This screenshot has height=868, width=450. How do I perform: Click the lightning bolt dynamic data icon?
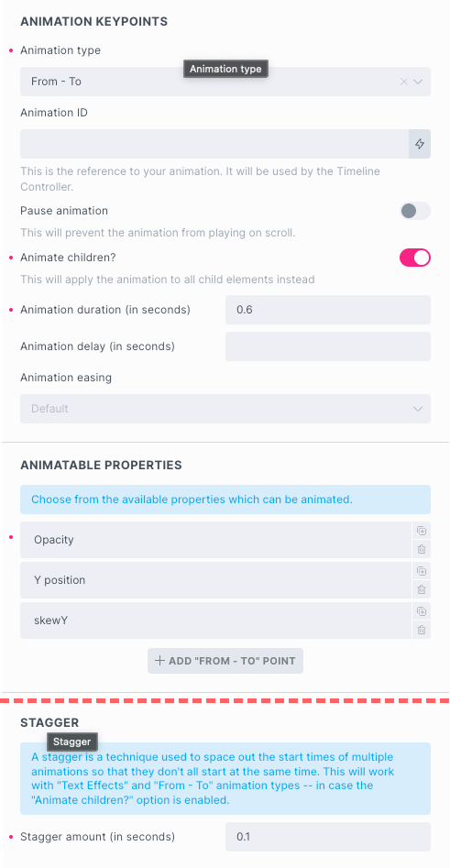420,144
